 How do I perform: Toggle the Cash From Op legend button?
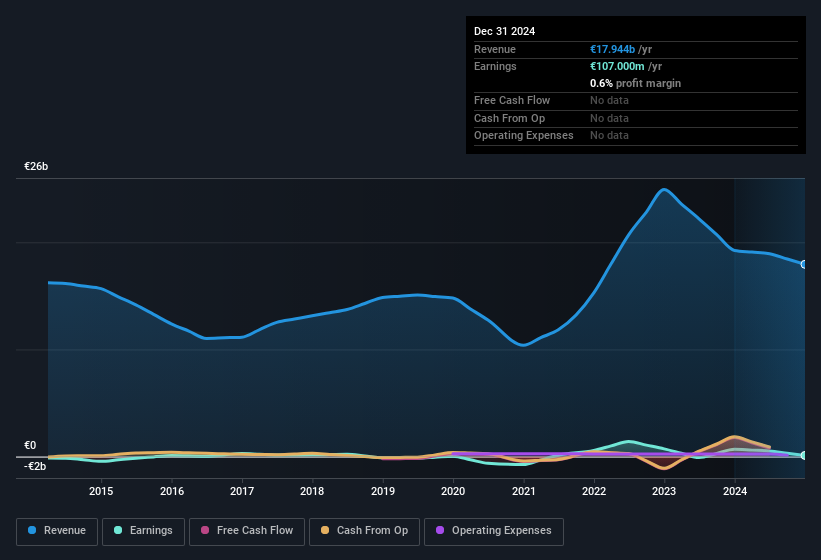point(364,532)
